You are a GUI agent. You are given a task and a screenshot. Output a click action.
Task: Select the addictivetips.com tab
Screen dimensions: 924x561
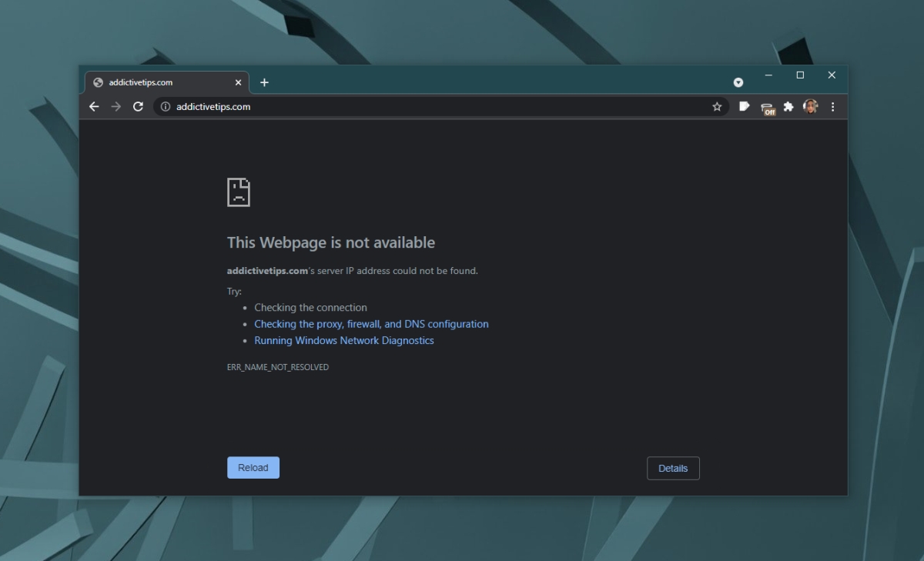[154, 82]
